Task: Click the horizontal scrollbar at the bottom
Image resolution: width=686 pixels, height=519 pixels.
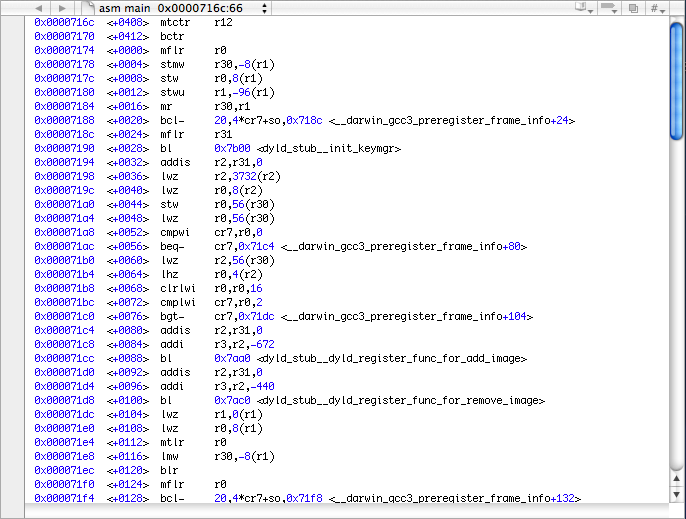Action: click(340, 511)
